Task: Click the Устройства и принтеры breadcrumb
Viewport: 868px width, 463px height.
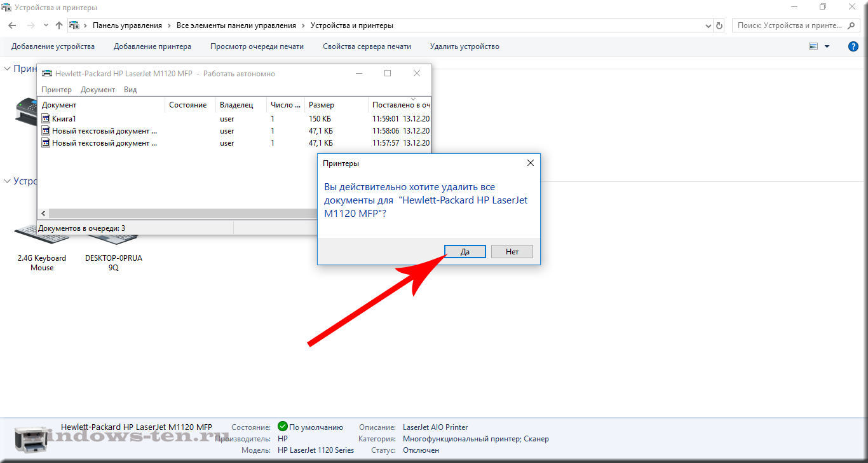Action: click(x=352, y=25)
